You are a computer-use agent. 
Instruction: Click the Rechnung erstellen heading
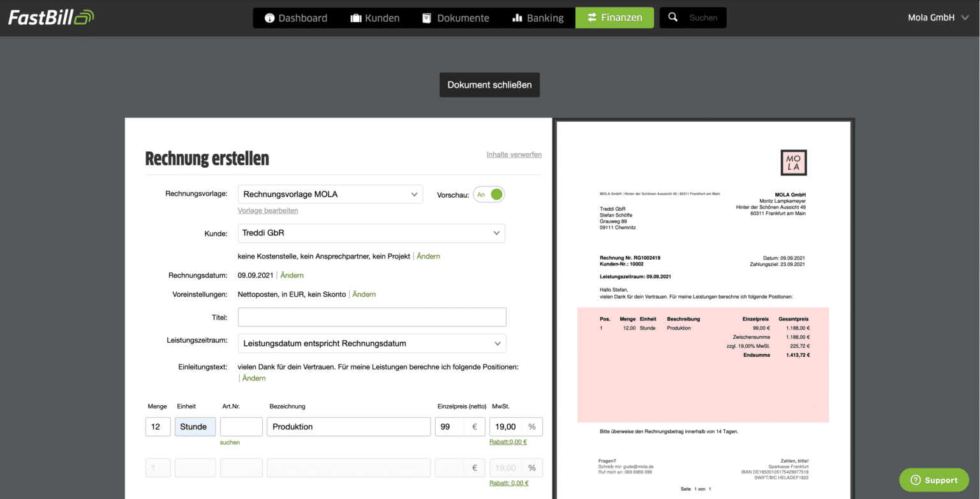pos(207,158)
